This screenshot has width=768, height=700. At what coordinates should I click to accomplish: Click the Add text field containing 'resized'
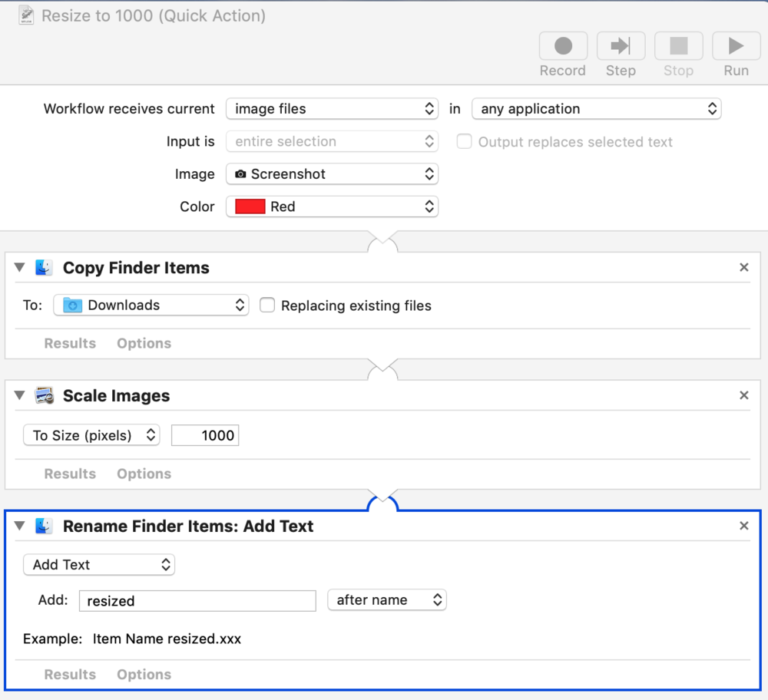pyautogui.click(x=197, y=601)
